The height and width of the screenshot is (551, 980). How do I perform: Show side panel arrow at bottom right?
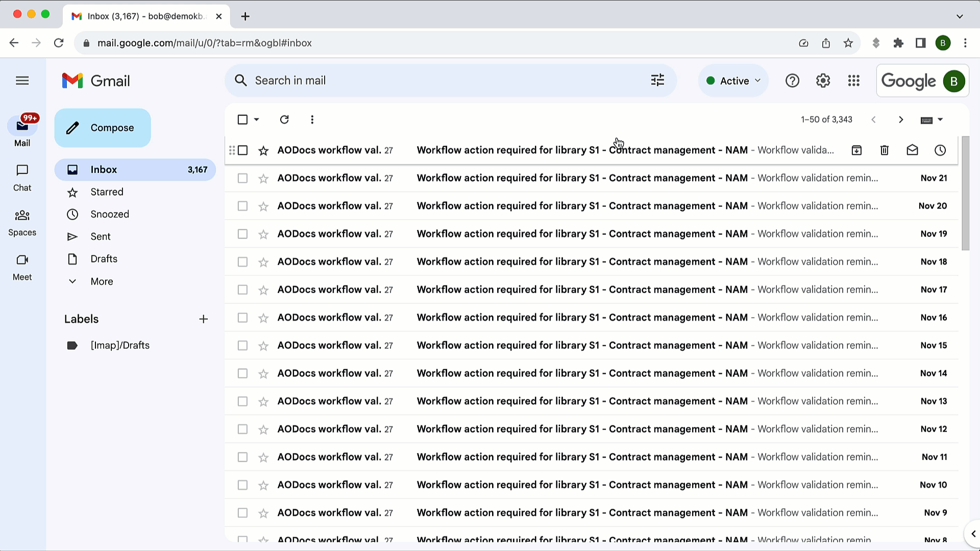(972, 534)
